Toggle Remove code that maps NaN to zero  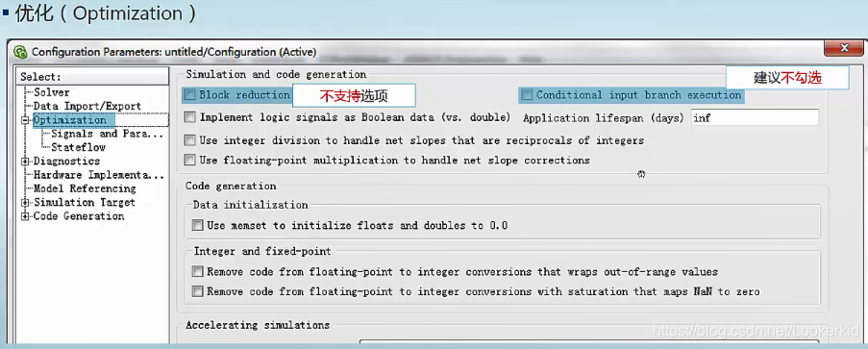click(198, 291)
